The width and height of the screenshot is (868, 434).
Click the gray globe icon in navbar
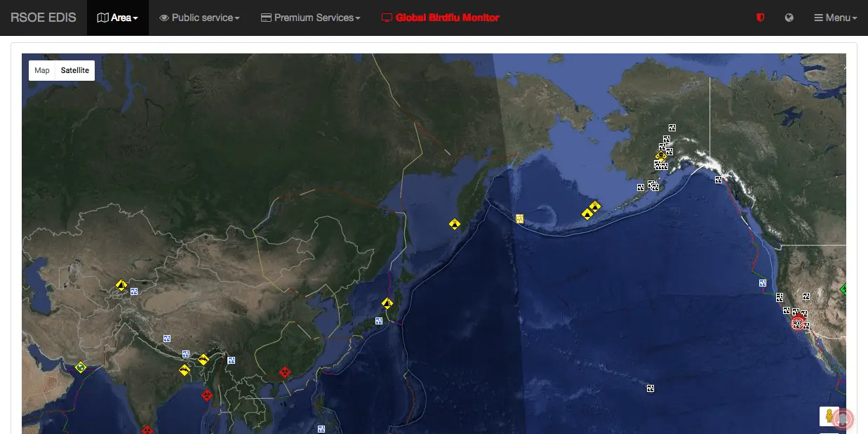789,18
